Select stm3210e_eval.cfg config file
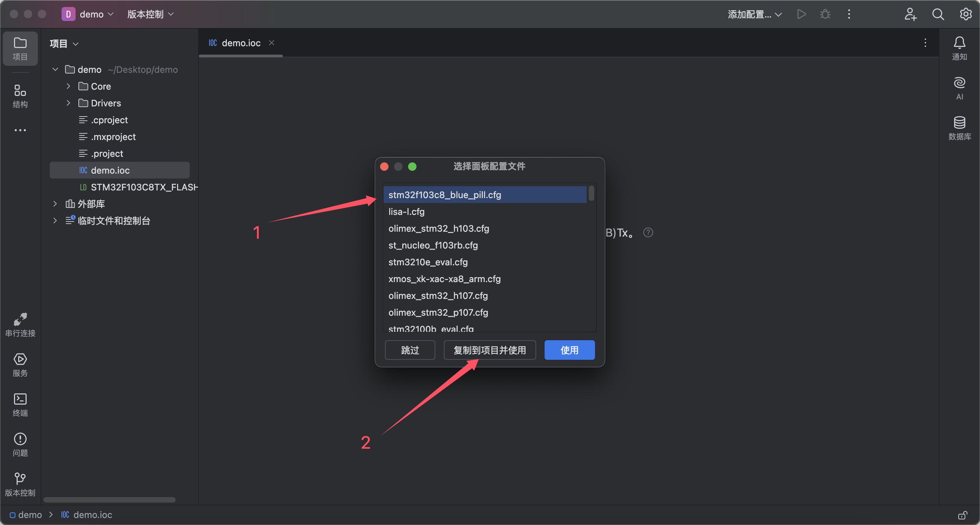Screen dimensions: 980x525 pos(485,261)
